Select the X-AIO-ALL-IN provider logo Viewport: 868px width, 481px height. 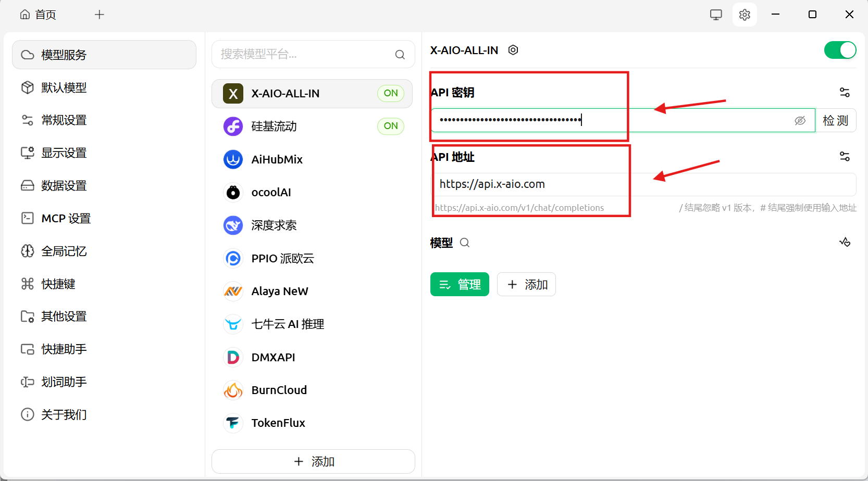pyautogui.click(x=233, y=94)
